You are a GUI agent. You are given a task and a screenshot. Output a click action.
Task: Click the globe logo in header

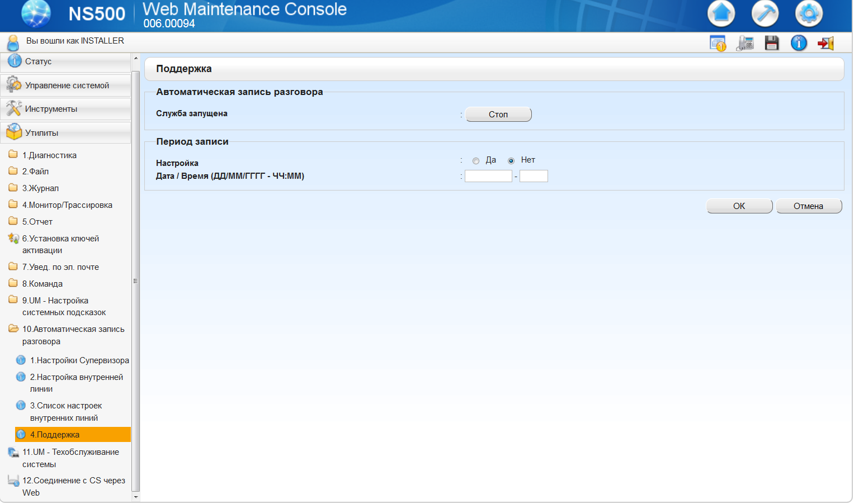[36, 13]
